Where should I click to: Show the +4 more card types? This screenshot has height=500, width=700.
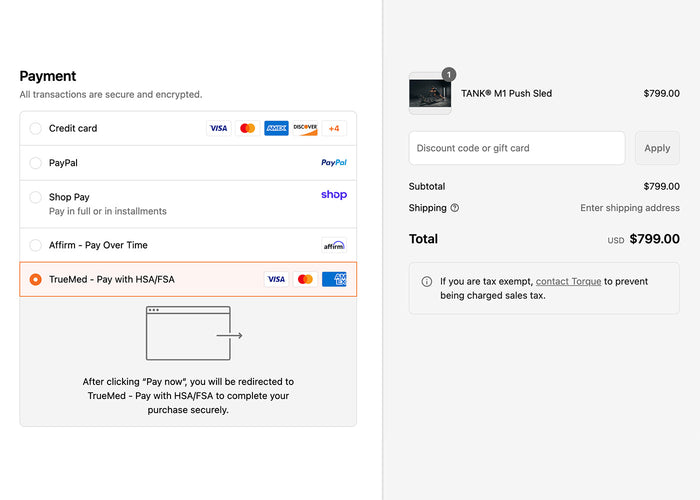coord(334,129)
